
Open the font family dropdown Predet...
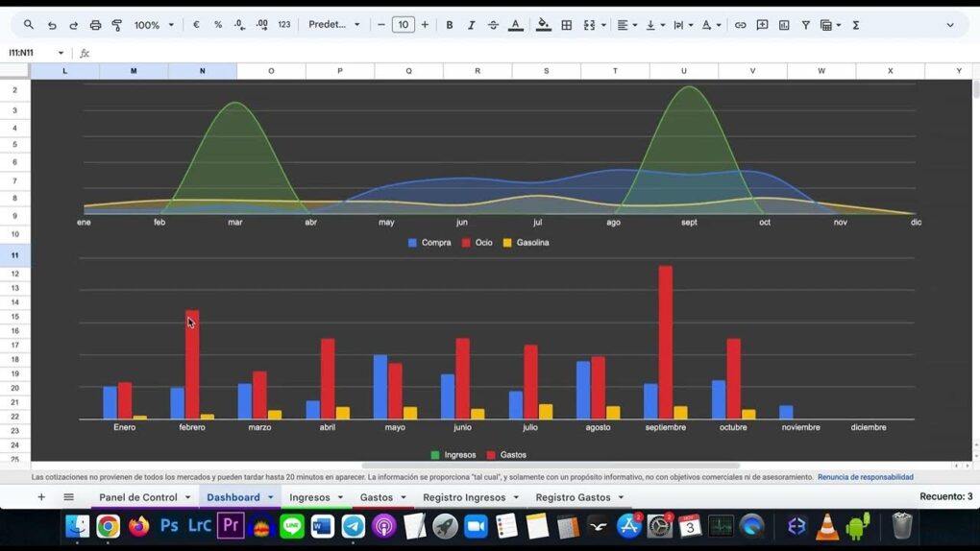pyautogui.click(x=334, y=25)
